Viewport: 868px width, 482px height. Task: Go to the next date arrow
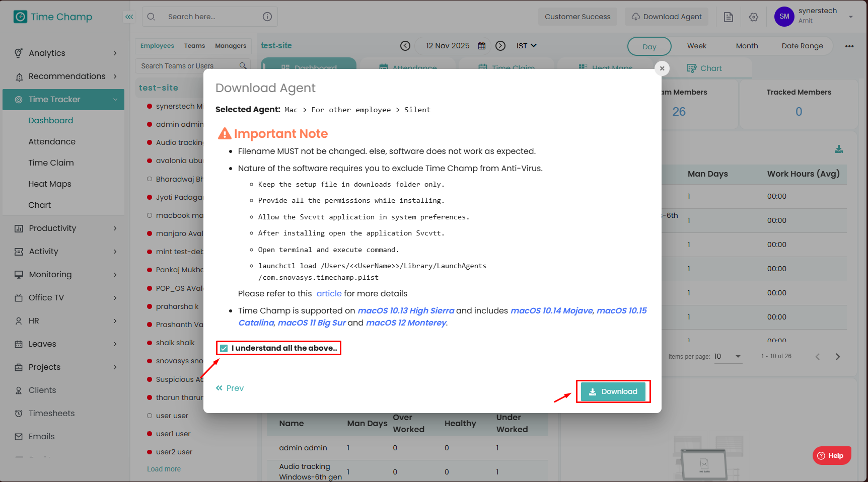click(500, 46)
